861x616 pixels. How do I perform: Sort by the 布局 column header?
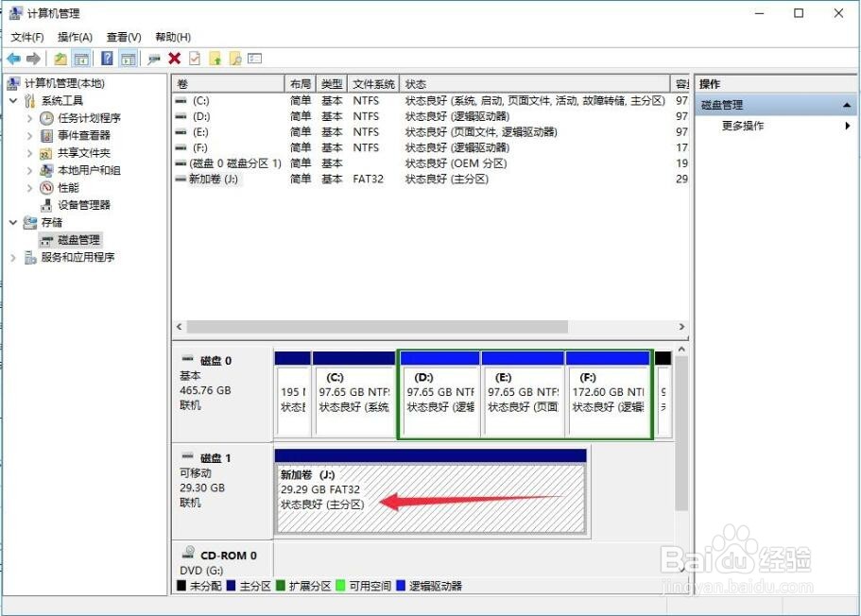301,84
